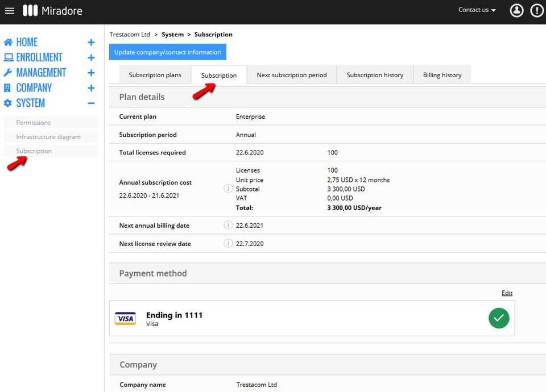The image size is (546, 392).
Task: Show info for Next annual billing date
Action: point(227,225)
